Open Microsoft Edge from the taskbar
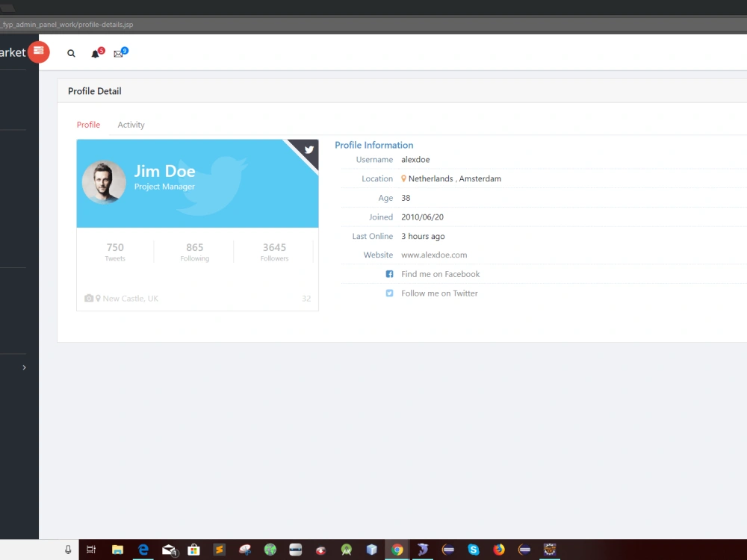Viewport: 747px width, 560px height. click(143, 550)
